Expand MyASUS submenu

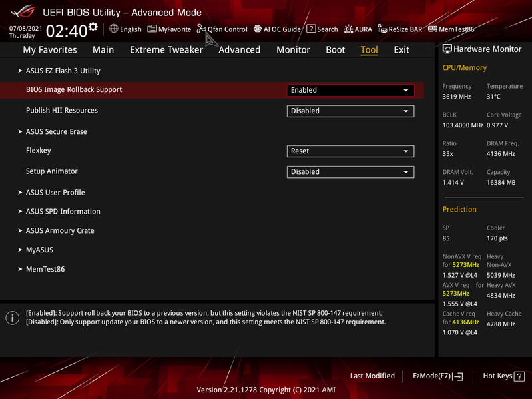(39, 250)
